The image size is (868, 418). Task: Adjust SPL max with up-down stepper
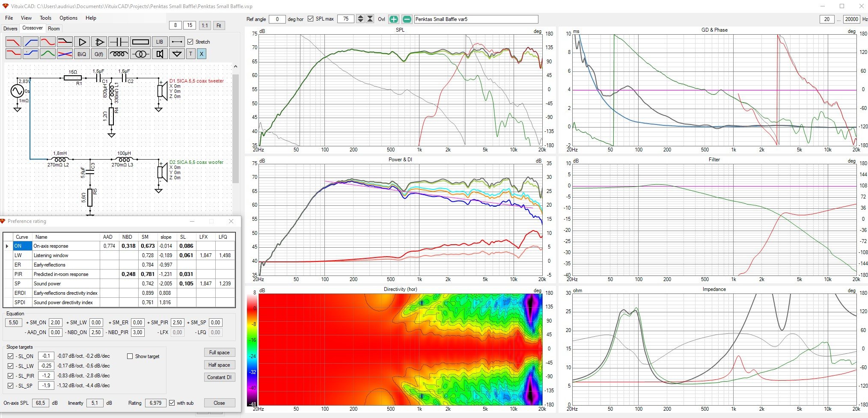(x=360, y=19)
